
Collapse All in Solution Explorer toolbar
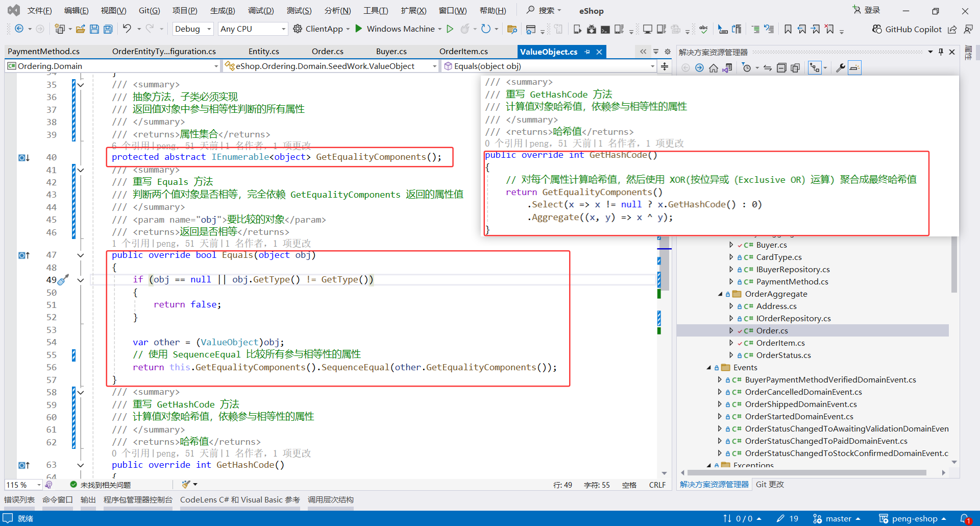tap(781, 68)
